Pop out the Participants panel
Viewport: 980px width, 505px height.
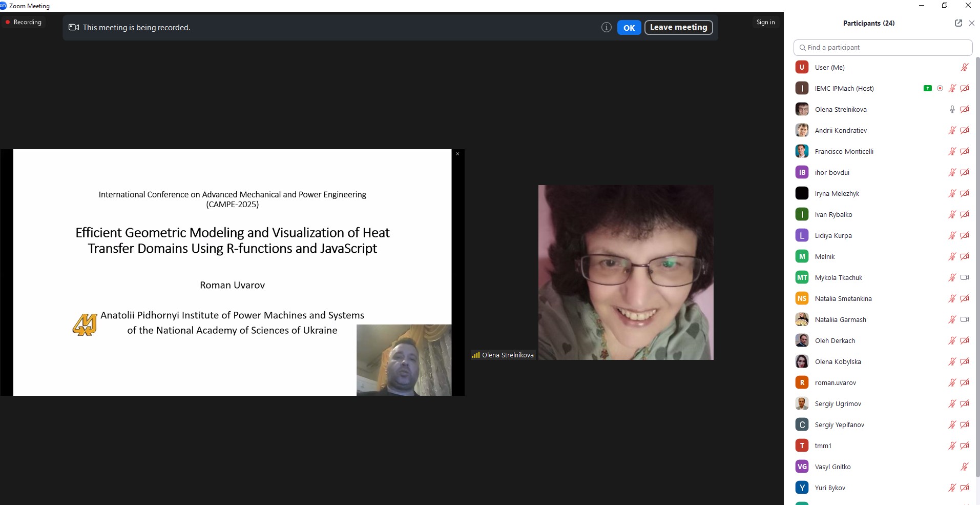pos(958,23)
